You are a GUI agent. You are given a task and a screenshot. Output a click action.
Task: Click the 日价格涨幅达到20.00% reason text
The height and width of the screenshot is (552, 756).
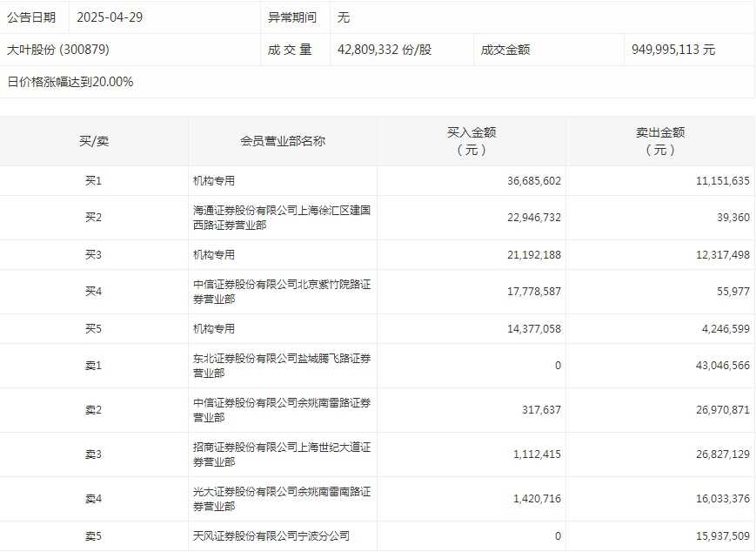pyautogui.click(x=70, y=82)
